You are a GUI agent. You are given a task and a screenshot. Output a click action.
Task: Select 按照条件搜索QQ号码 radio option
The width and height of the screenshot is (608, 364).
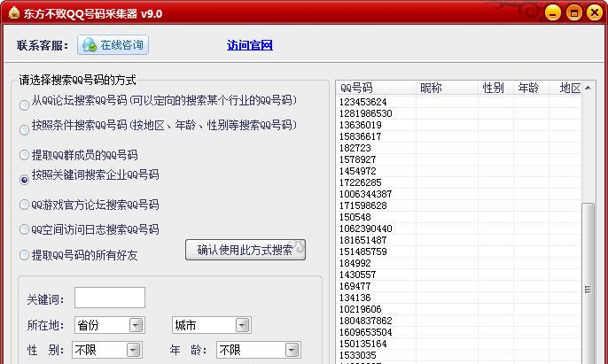[24, 130]
